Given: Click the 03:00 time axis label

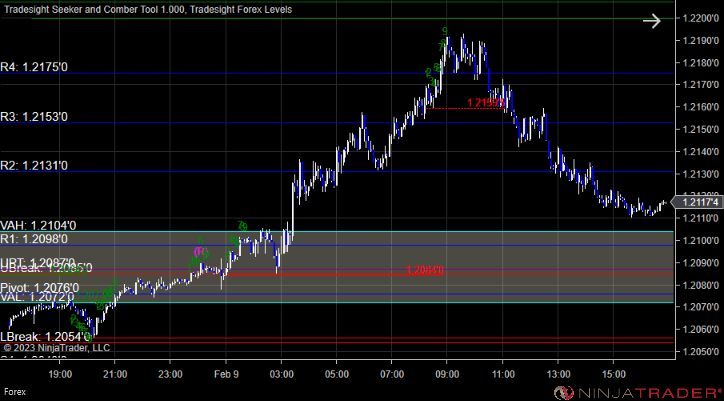Looking at the screenshot, I should [281, 374].
